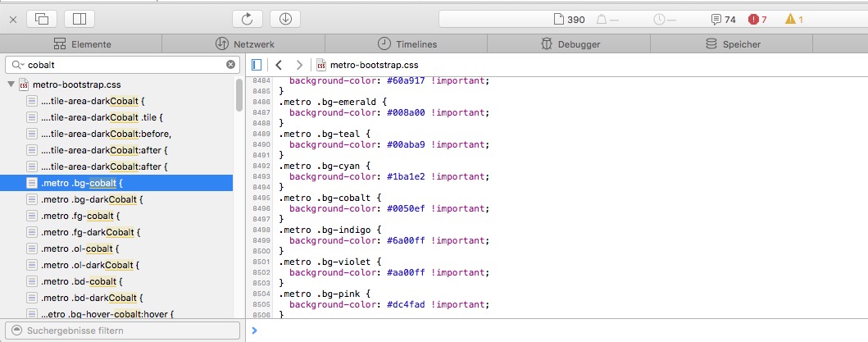Go back with the left arrow button
Screen dimensions: 868x342
tap(279, 65)
